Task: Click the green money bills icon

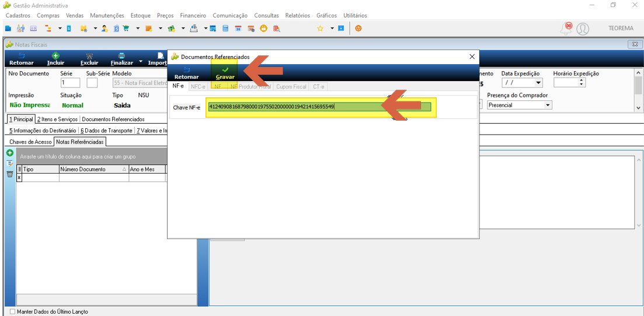Action: 172,29
